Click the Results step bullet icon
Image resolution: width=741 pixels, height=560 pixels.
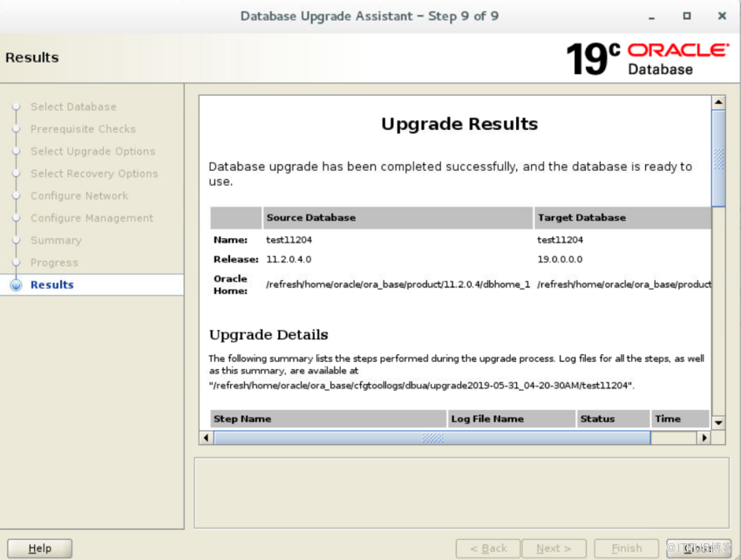pyautogui.click(x=16, y=285)
